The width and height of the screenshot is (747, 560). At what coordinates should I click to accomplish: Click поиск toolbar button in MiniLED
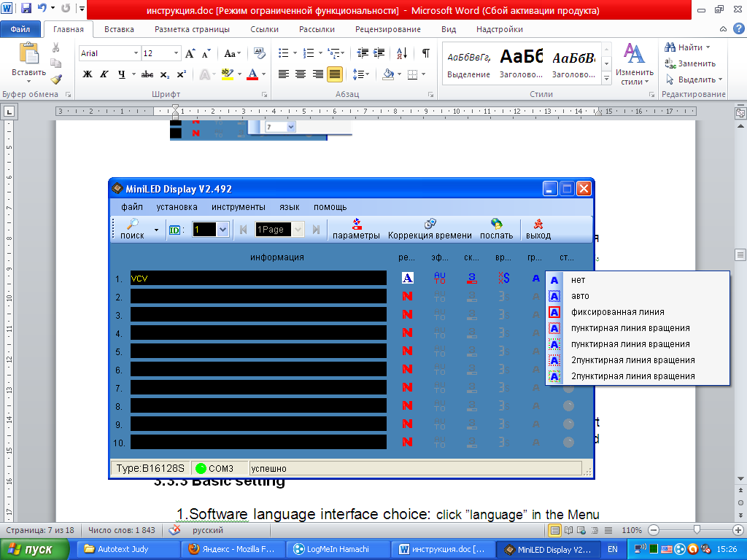pyautogui.click(x=132, y=229)
